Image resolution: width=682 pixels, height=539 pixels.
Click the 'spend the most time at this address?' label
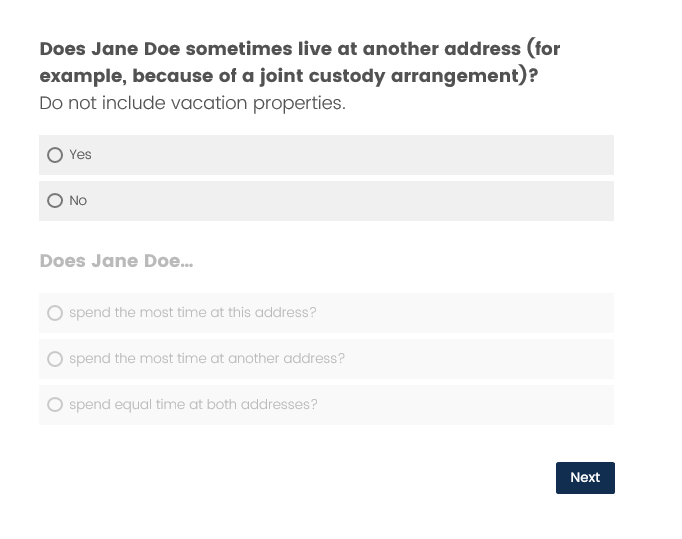tap(192, 313)
